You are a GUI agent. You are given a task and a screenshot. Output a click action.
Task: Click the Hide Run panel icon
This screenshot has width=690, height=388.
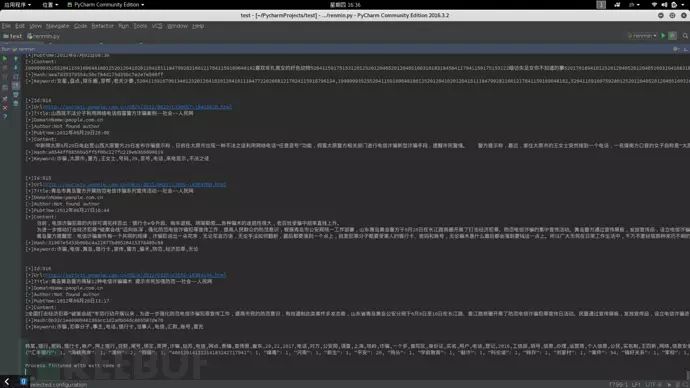pos(685,49)
